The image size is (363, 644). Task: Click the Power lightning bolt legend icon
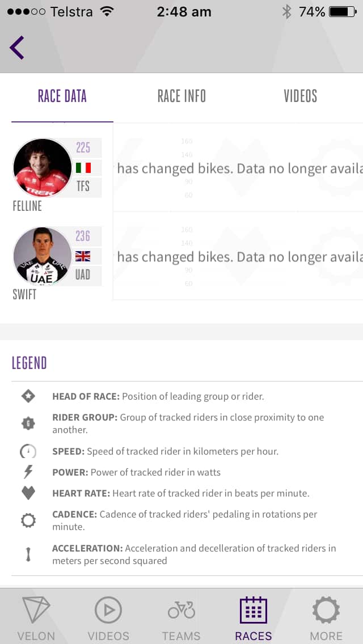pyautogui.click(x=28, y=471)
